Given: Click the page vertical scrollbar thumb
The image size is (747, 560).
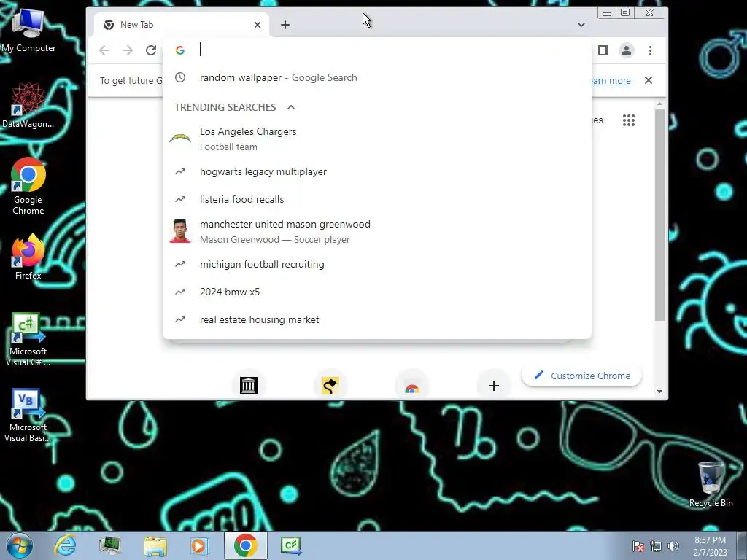Looking at the screenshot, I should pos(659,214).
